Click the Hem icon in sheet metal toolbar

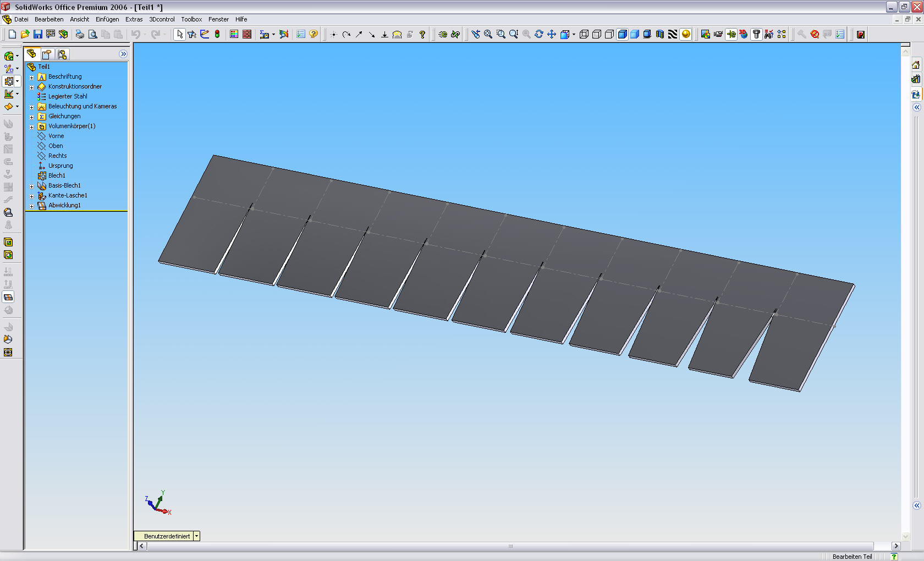click(x=8, y=162)
